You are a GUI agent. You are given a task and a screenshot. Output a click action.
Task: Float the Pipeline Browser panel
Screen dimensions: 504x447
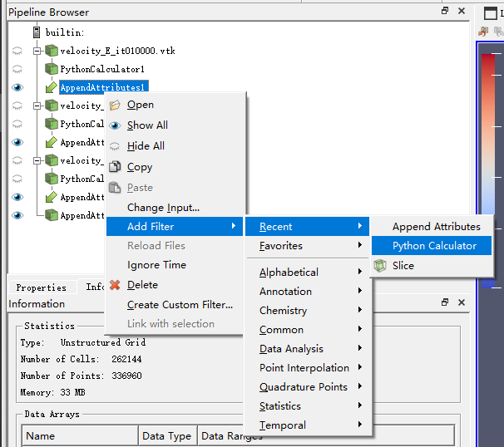[445, 11]
